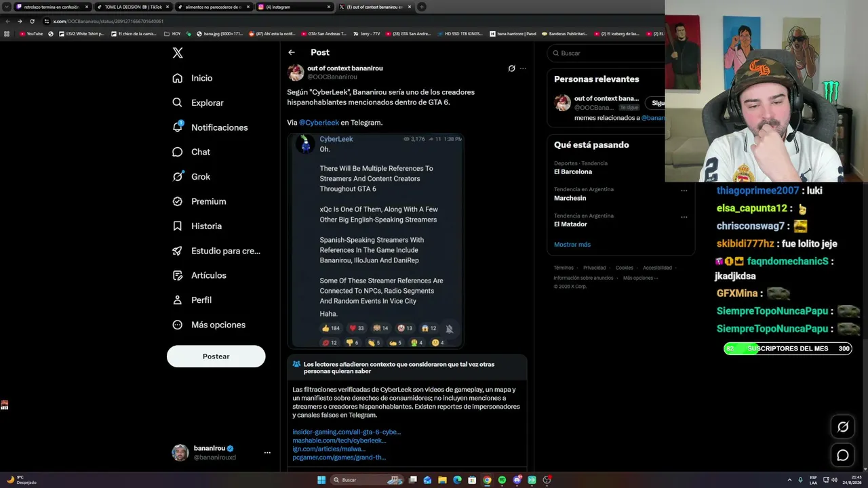Open the post's three-dot more menu

point(523,68)
